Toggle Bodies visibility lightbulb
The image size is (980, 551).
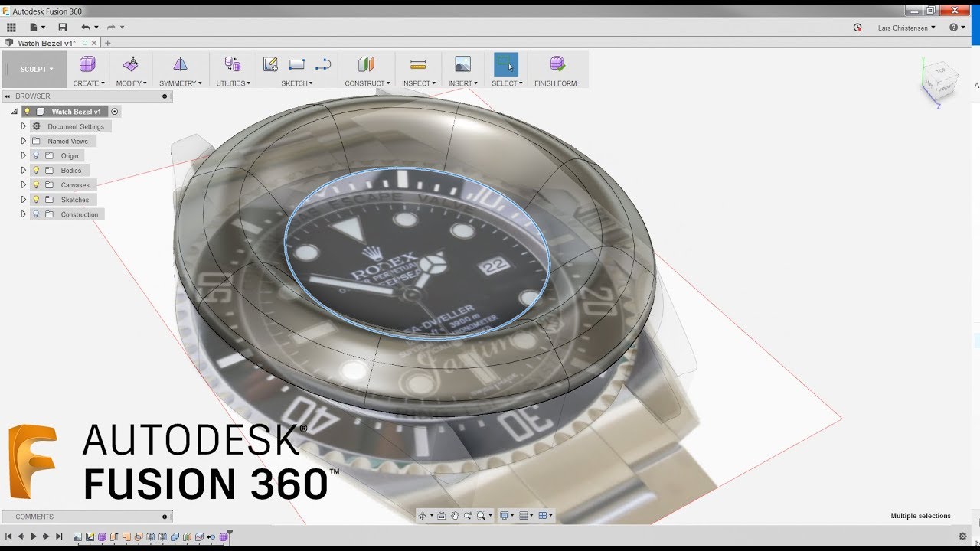click(x=36, y=170)
